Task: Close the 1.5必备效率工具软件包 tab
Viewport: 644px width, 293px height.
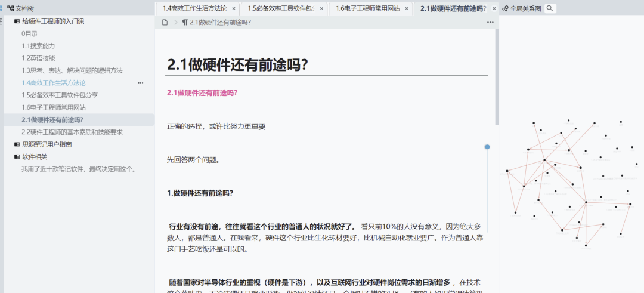Action: coord(321,8)
